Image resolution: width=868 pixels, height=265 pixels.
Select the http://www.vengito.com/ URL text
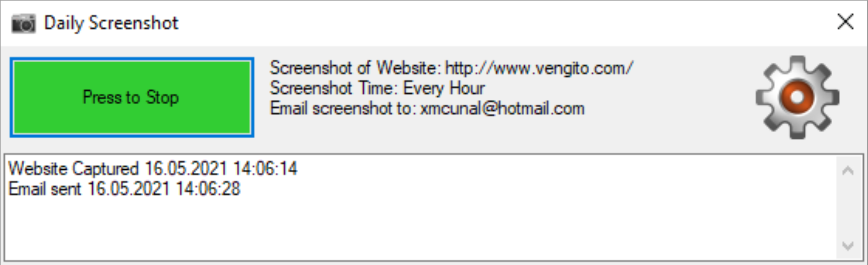click(x=539, y=68)
